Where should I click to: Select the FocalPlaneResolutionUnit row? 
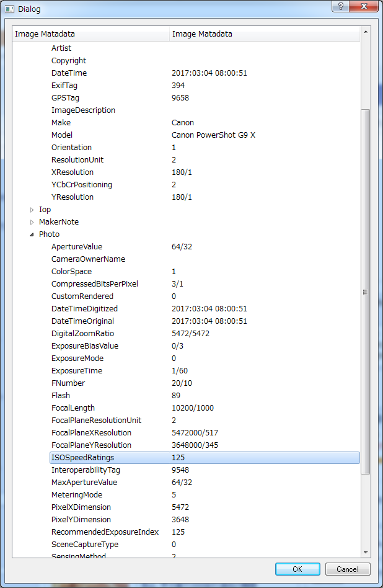coord(205,420)
